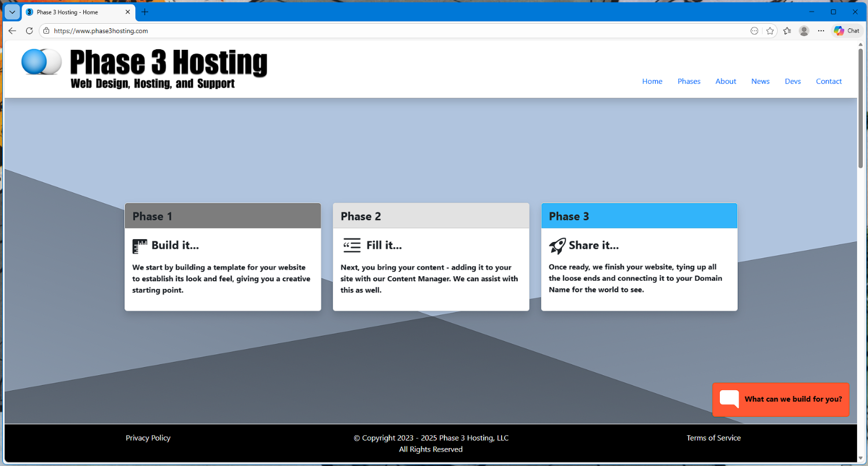Screen dimensions: 868x466
Task: View site information lock icon
Action: pos(46,31)
